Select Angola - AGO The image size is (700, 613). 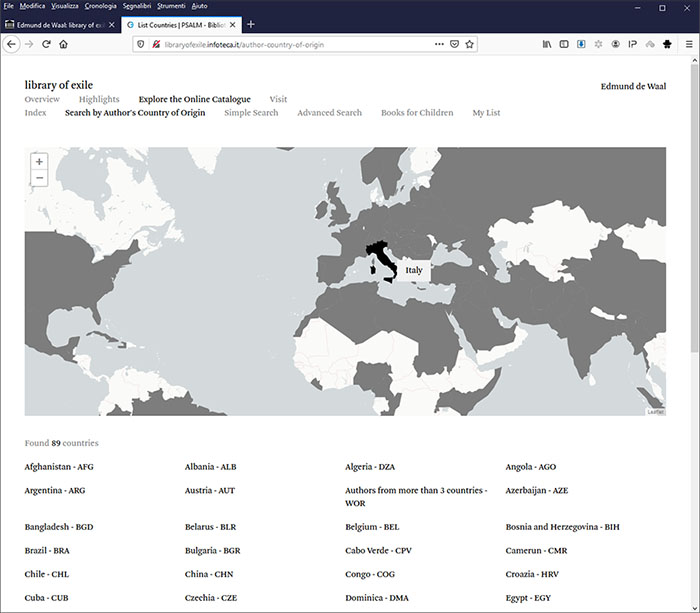[530, 467]
